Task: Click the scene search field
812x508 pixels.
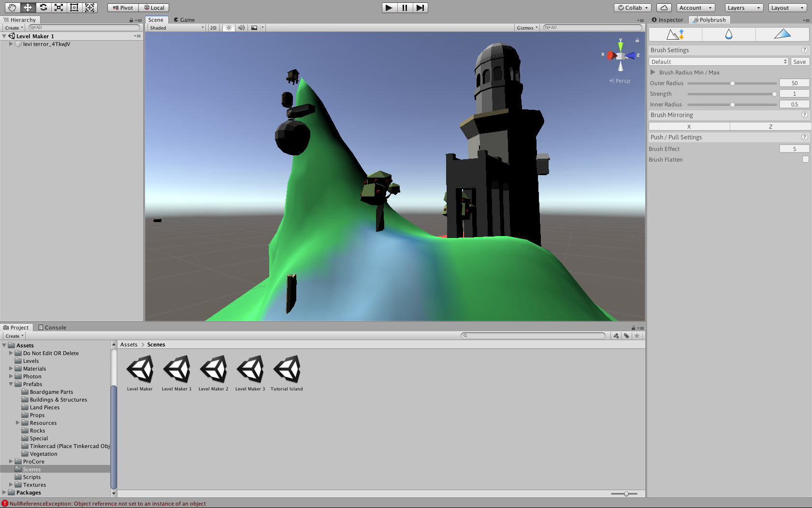Action: (x=593, y=28)
